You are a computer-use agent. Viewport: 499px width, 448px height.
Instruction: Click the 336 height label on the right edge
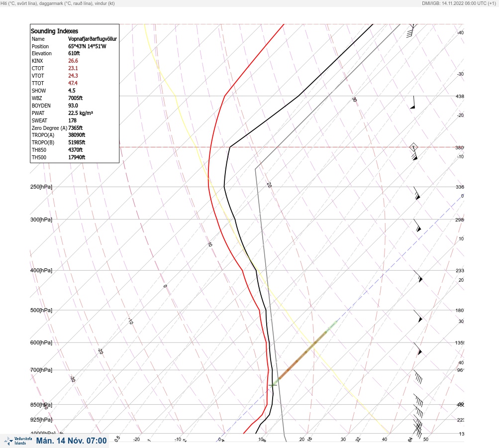[x=460, y=187]
